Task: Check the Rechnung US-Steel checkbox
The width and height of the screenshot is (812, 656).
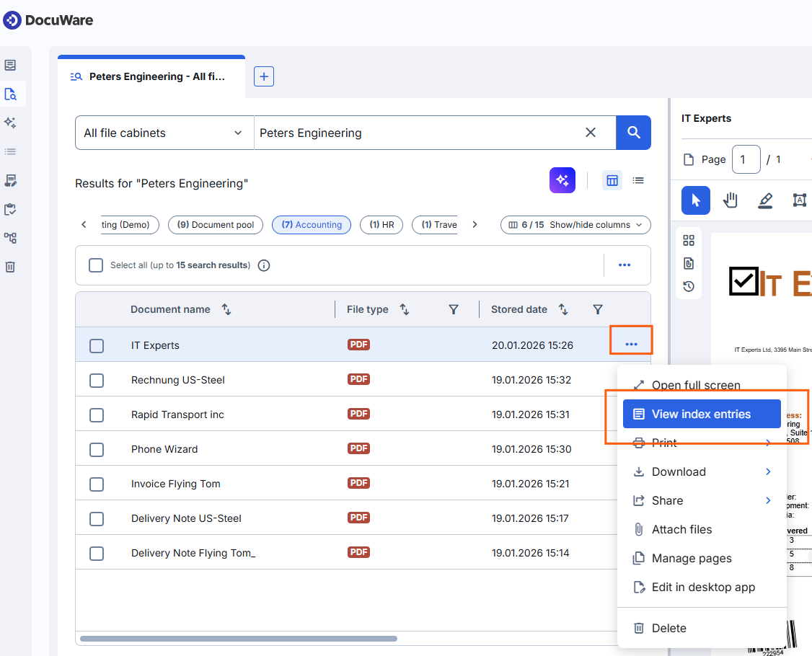Action: [97, 381]
